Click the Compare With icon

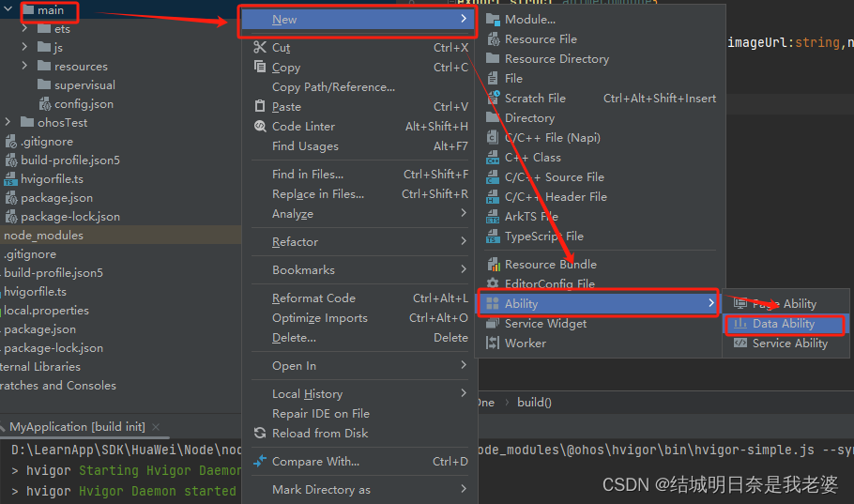[x=260, y=461]
